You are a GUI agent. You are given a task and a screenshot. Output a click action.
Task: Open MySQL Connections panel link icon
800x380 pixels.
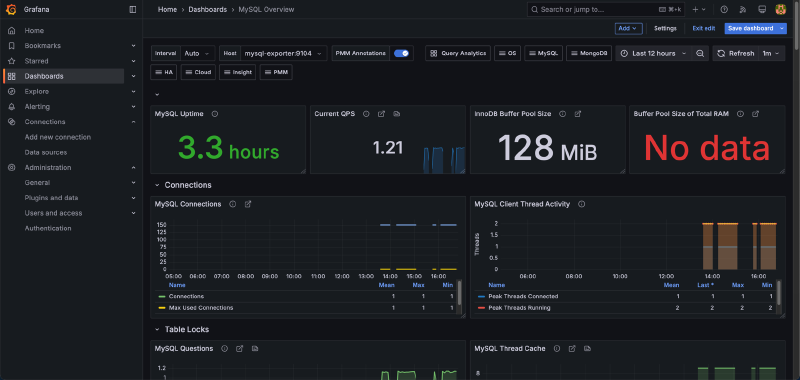pyautogui.click(x=248, y=204)
